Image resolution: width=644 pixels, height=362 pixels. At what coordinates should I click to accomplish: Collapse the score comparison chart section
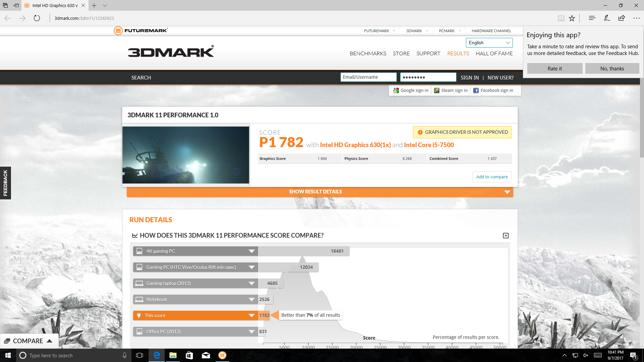pyautogui.click(x=505, y=236)
